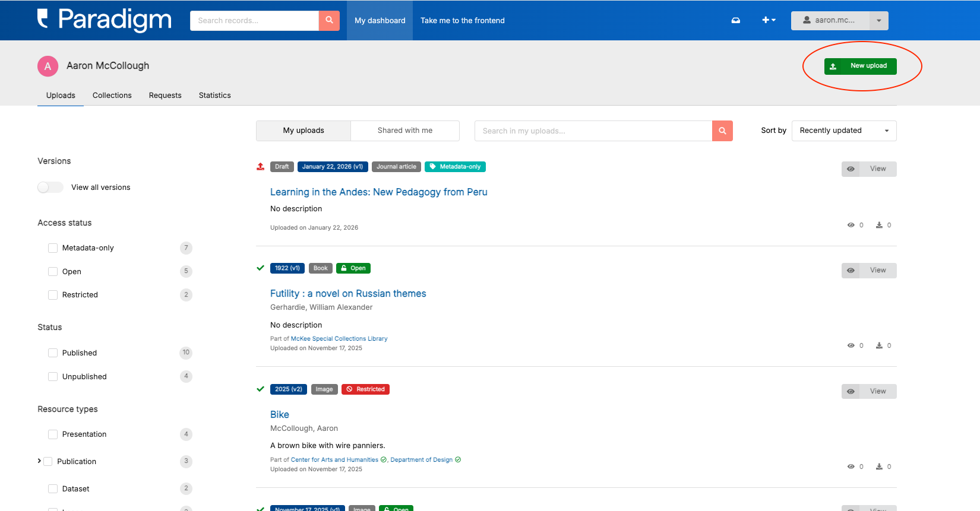The height and width of the screenshot is (511, 980).
Task: Click the header search magnifier button
Action: (329, 20)
